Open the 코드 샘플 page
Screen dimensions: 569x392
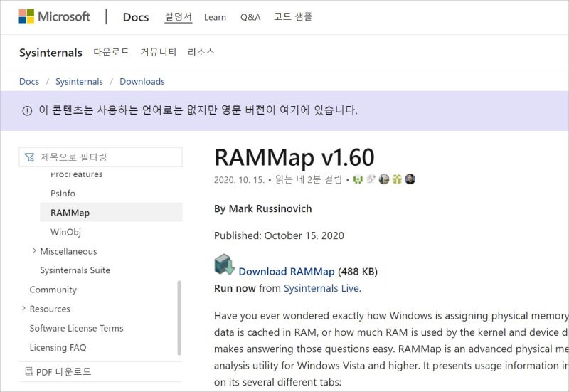pos(293,16)
